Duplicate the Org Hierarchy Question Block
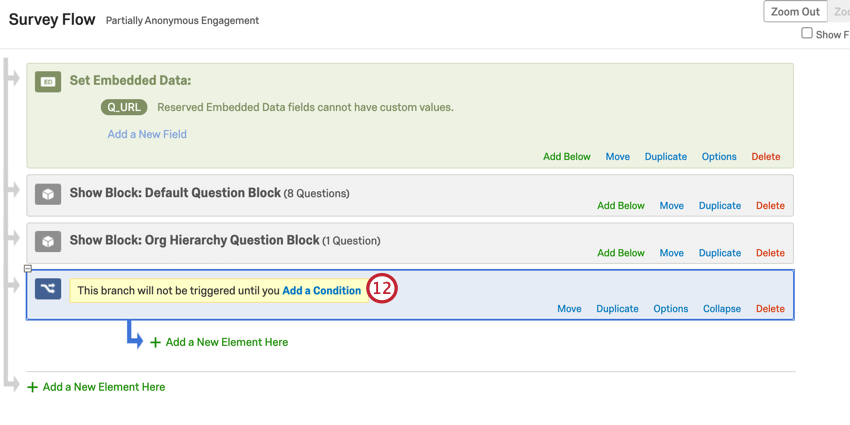The image size is (850, 425). point(719,253)
